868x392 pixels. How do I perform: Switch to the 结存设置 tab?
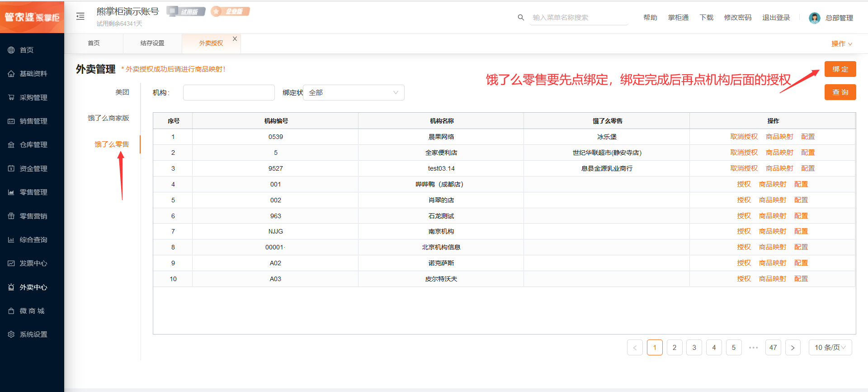point(152,43)
